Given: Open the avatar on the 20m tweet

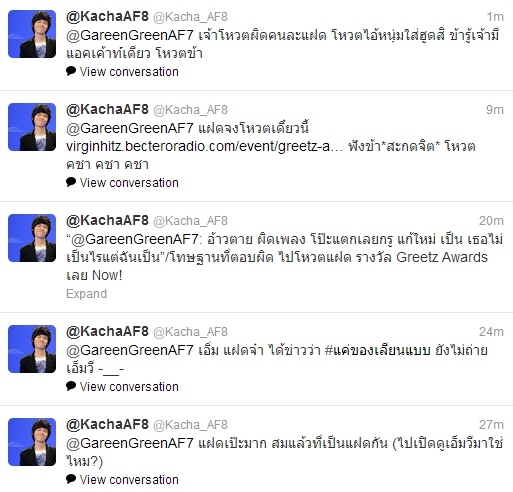Looking at the screenshot, I should [32, 238].
